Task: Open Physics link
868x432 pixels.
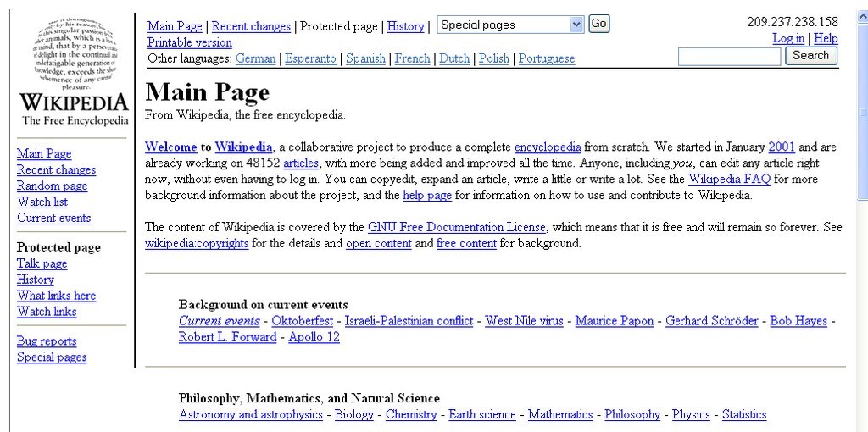Action: pyautogui.click(x=691, y=414)
